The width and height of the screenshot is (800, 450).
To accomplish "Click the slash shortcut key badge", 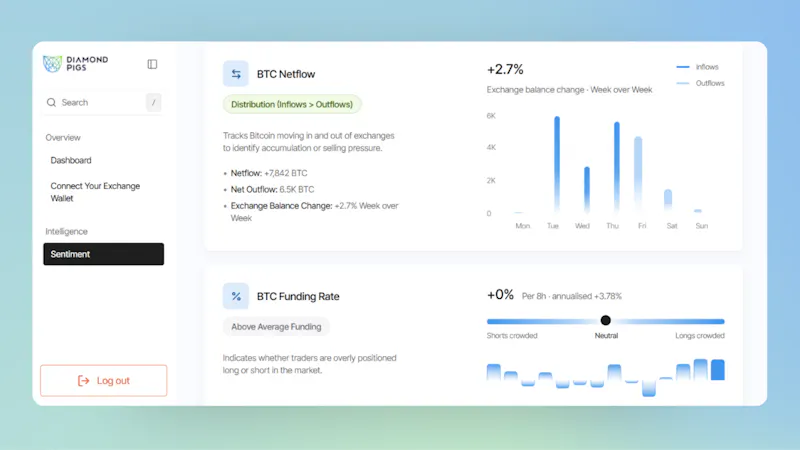I will click(x=154, y=103).
